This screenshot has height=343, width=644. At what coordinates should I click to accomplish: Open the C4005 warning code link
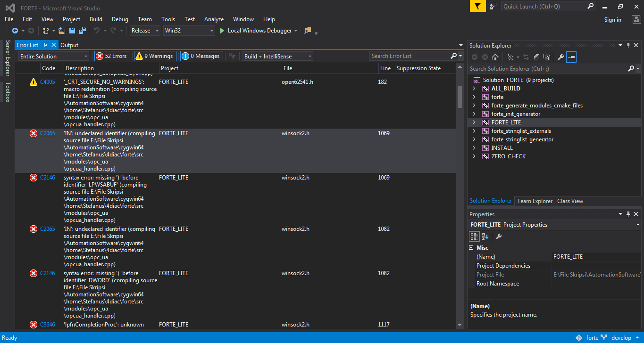(48, 82)
